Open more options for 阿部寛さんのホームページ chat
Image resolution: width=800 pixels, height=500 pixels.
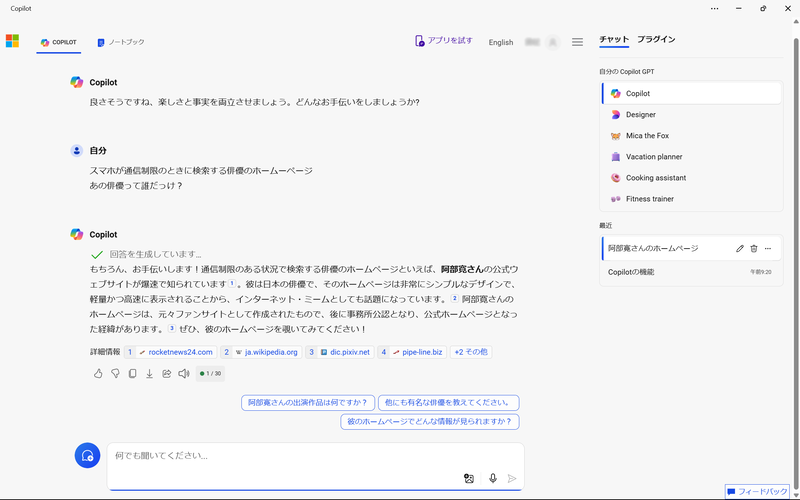pos(768,248)
